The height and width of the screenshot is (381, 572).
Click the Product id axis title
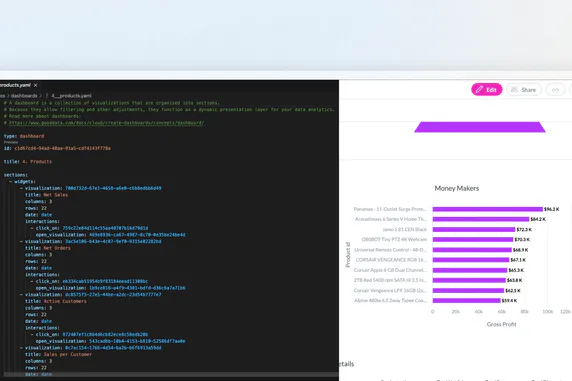[348, 255]
